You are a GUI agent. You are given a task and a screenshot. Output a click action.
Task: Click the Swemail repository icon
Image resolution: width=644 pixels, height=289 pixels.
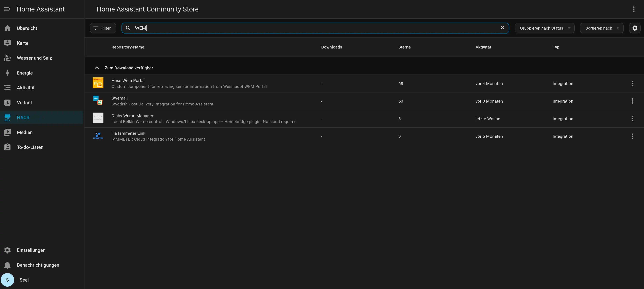coord(98,100)
